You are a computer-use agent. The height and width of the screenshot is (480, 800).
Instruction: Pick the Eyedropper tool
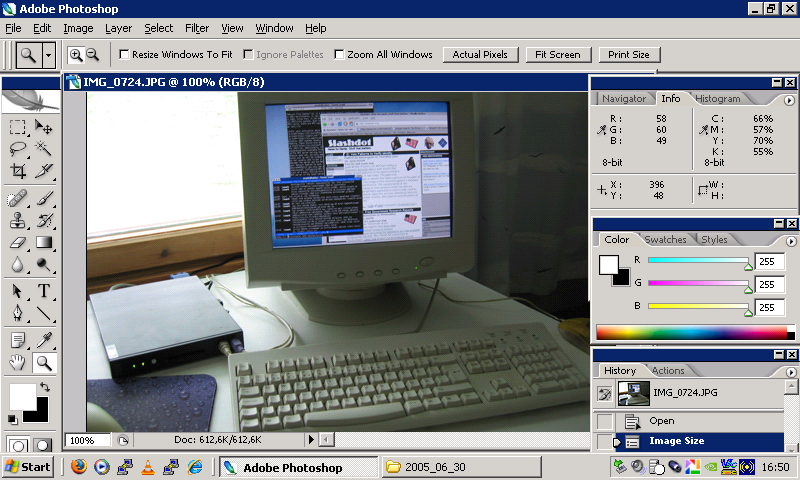pos(44,340)
